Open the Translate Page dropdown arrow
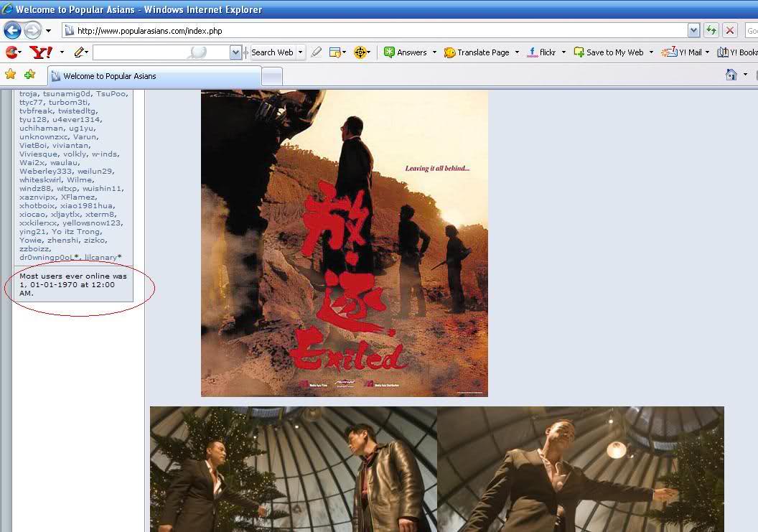 click(x=517, y=52)
